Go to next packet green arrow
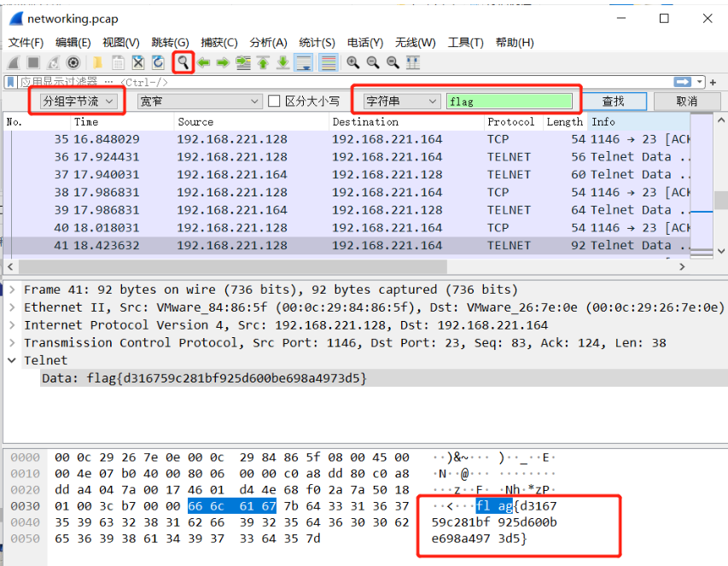 (x=223, y=62)
